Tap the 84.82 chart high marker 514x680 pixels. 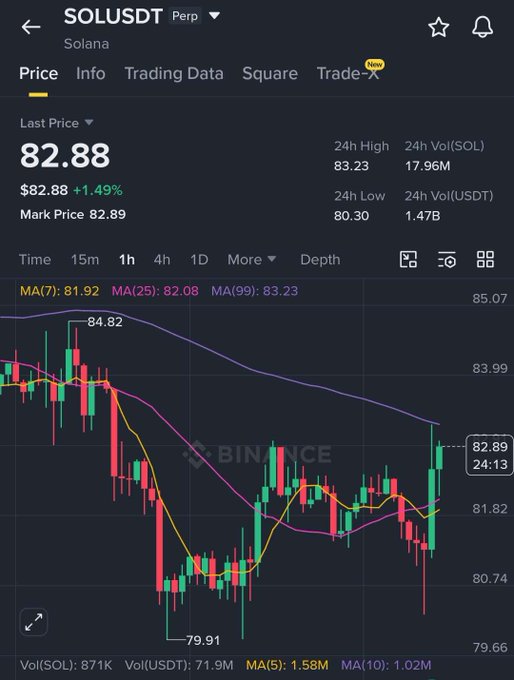click(x=105, y=322)
